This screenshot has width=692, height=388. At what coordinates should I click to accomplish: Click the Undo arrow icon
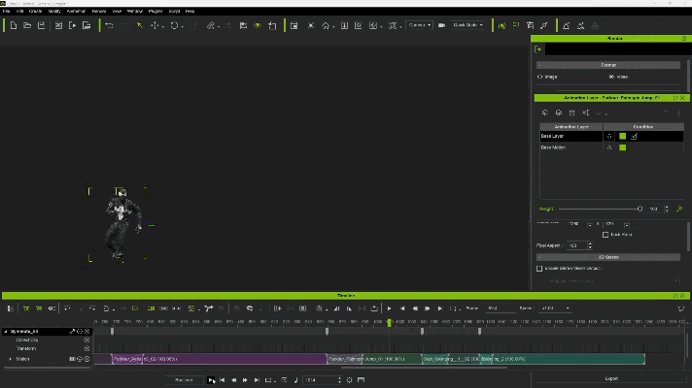tap(109, 26)
